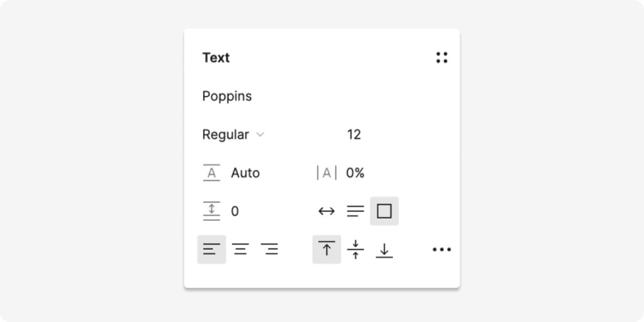Open more type settings ellipsis
This screenshot has height=322, width=644.
[x=442, y=250]
